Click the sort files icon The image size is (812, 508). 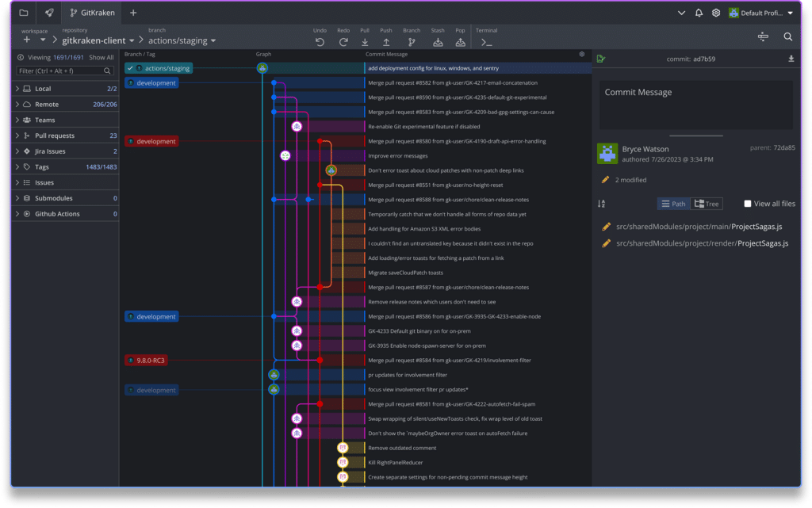[601, 204]
